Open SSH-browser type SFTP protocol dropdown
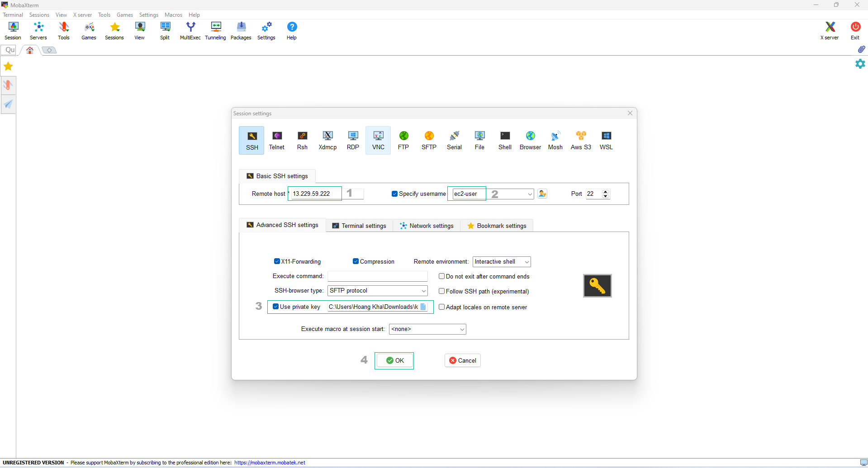 tap(377, 291)
